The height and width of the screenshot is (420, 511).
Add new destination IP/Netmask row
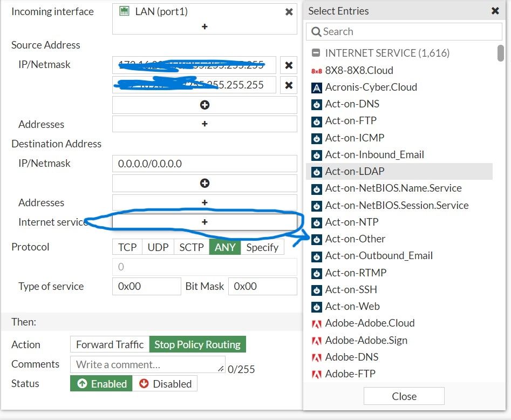tap(205, 183)
